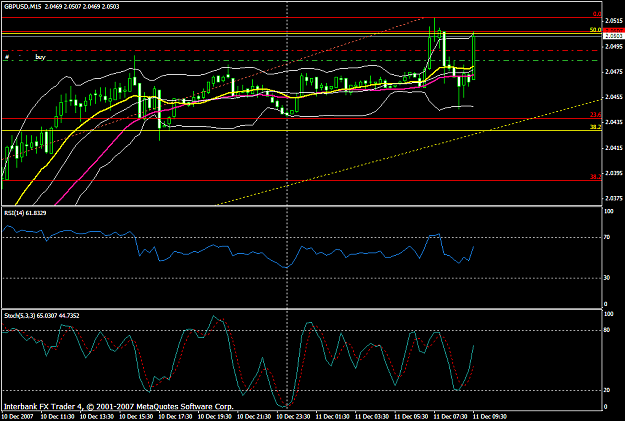Screen dimensions: 625x421
Task: Click the 2.0455 price axis value
Action: click(x=613, y=97)
